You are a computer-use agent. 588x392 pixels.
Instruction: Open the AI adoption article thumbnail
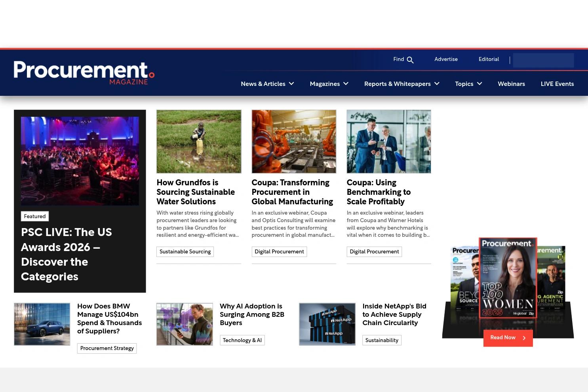point(185,324)
